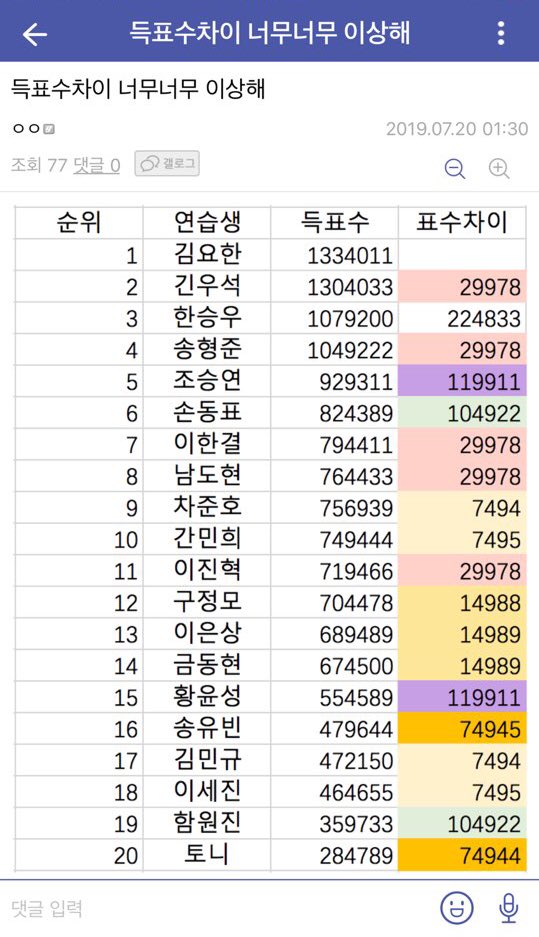Select trainee name 김우석
Screen dimensions: 539x937
click(207, 286)
